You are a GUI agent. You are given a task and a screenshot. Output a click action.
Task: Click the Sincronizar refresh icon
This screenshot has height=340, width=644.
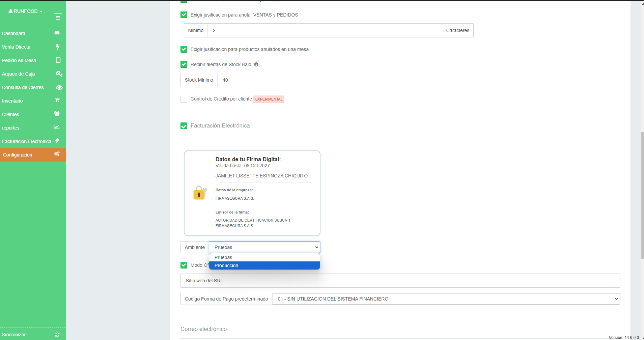[x=57, y=335]
